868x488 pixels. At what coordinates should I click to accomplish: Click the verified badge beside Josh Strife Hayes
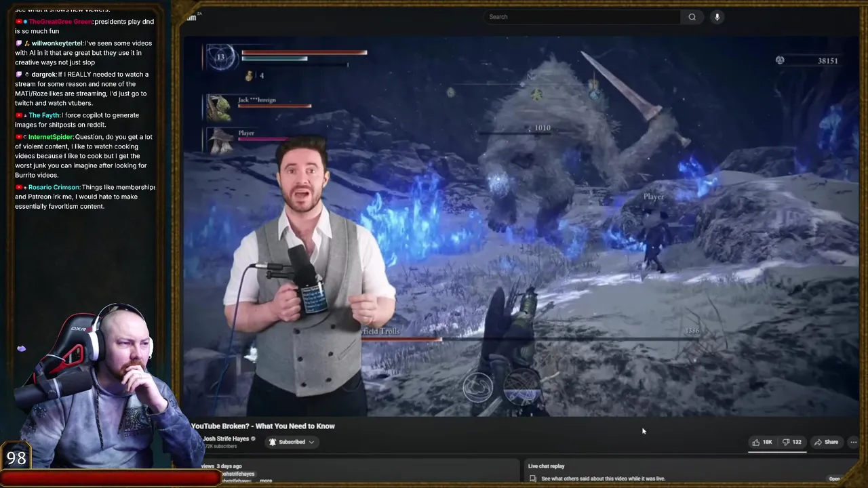point(254,439)
